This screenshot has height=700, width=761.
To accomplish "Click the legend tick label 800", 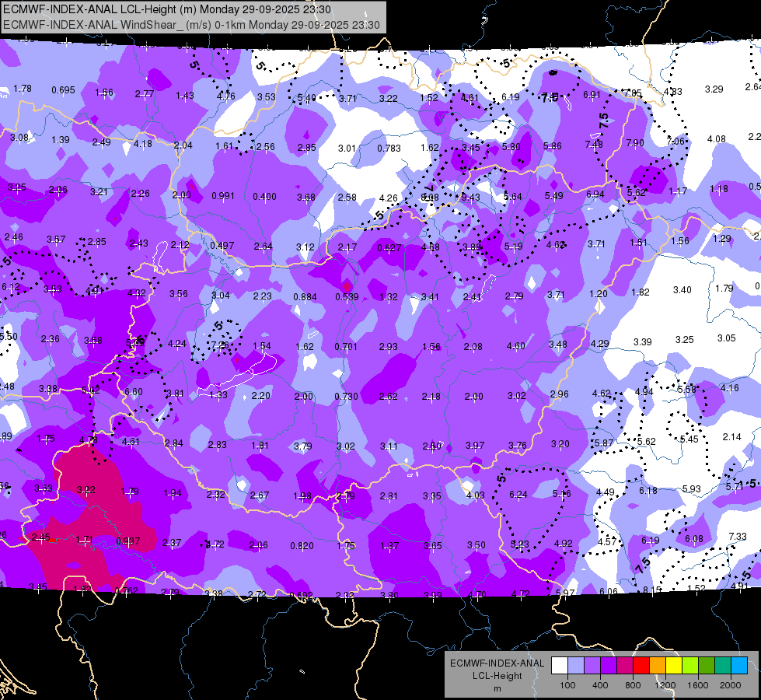I will pyautogui.click(x=633, y=685).
